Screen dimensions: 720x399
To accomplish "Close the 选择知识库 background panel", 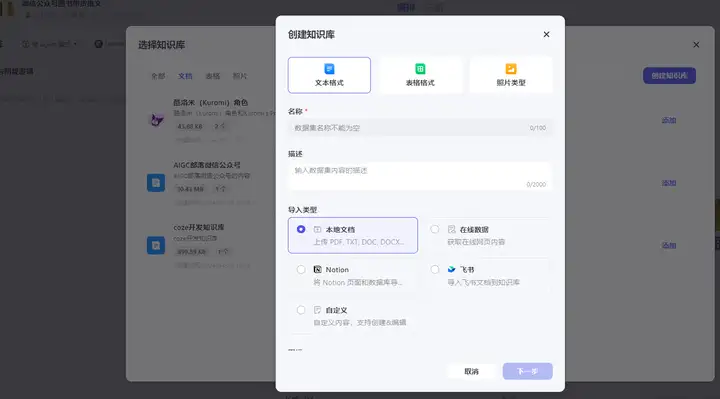I will [696, 45].
